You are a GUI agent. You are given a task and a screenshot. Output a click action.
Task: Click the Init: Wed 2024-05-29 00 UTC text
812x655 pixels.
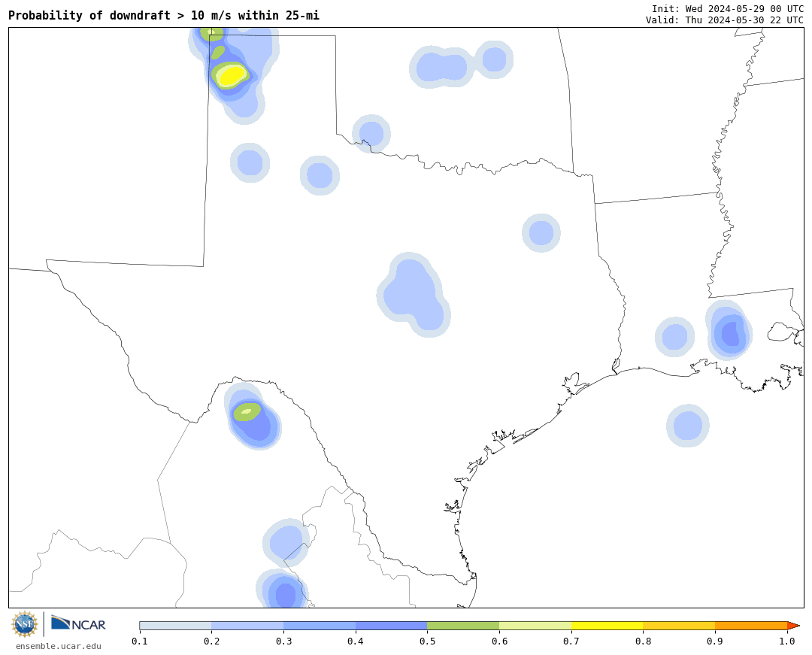tap(728, 9)
